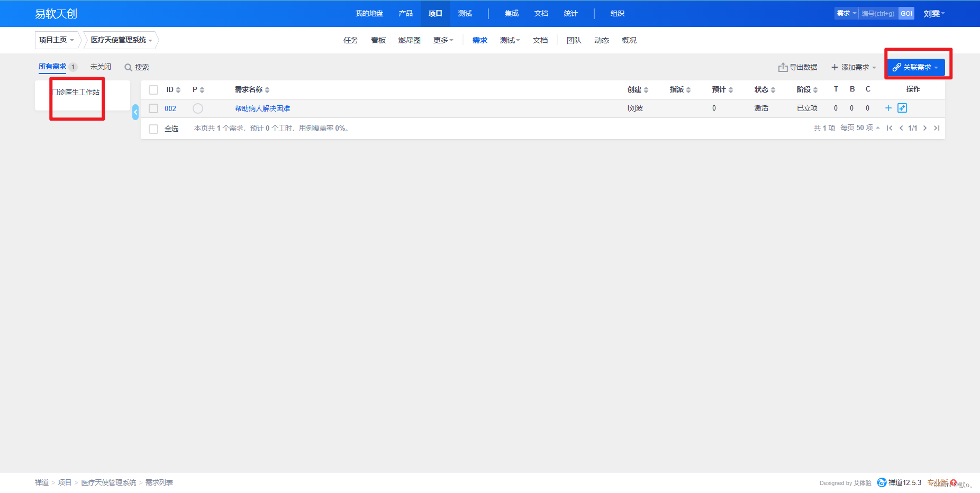Viewport: 980px width, 493px height.
Task: Sort by 状态 column
Action: (x=765, y=89)
